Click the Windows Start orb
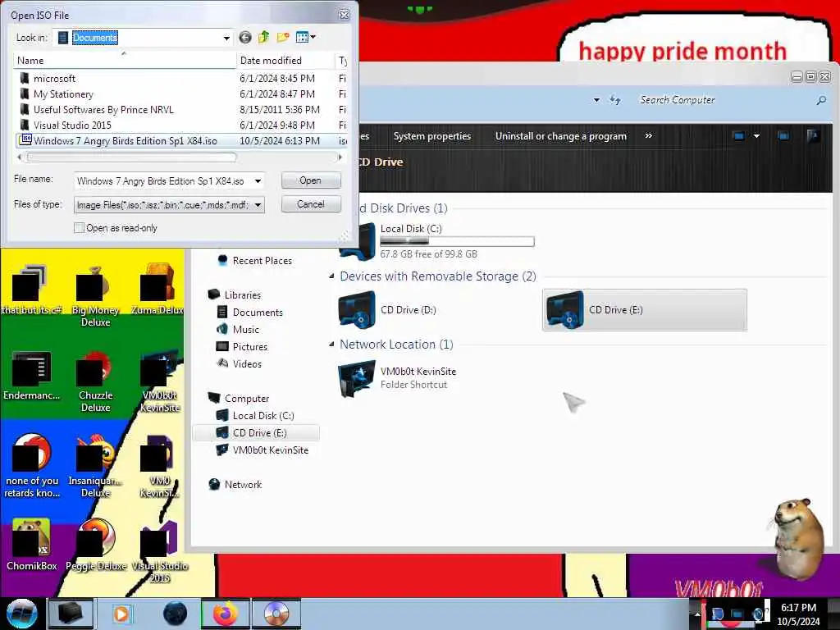The image size is (840, 630). (22, 614)
